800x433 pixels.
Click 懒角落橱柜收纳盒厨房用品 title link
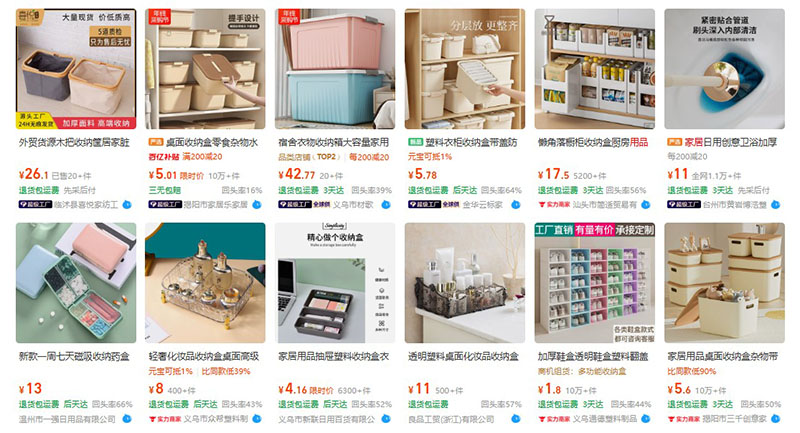point(593,142)
